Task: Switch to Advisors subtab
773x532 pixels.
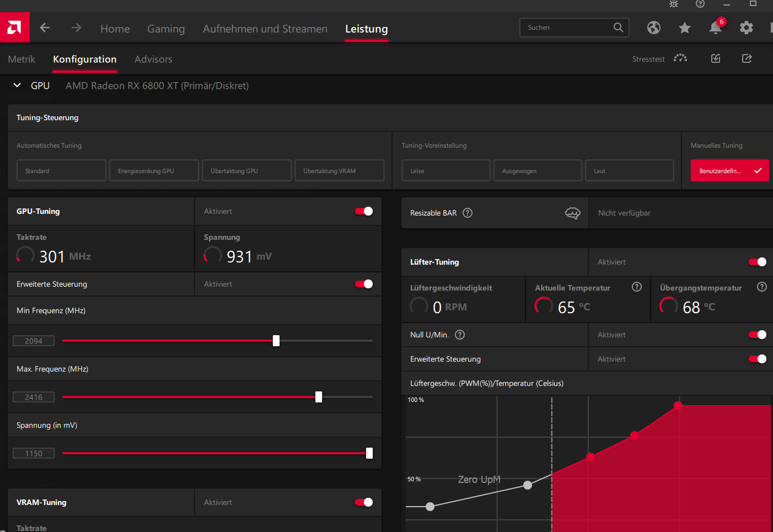Action: pyautogui.click(x=153, y=59)
